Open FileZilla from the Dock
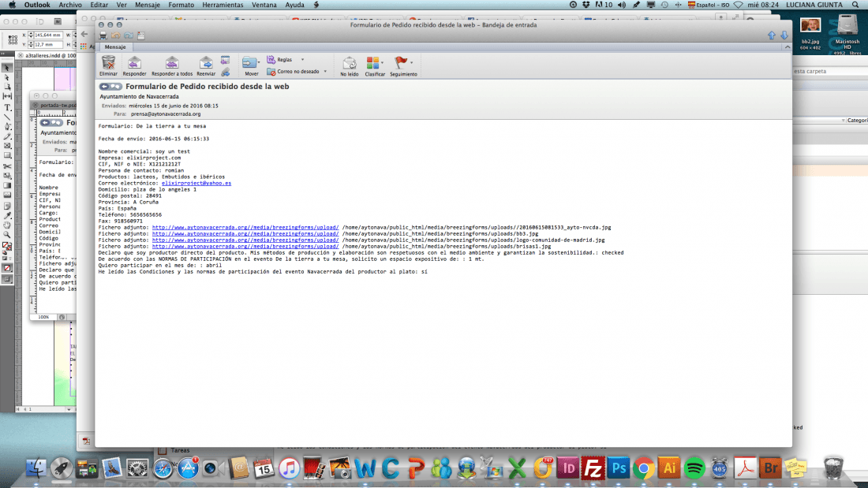 593,468
